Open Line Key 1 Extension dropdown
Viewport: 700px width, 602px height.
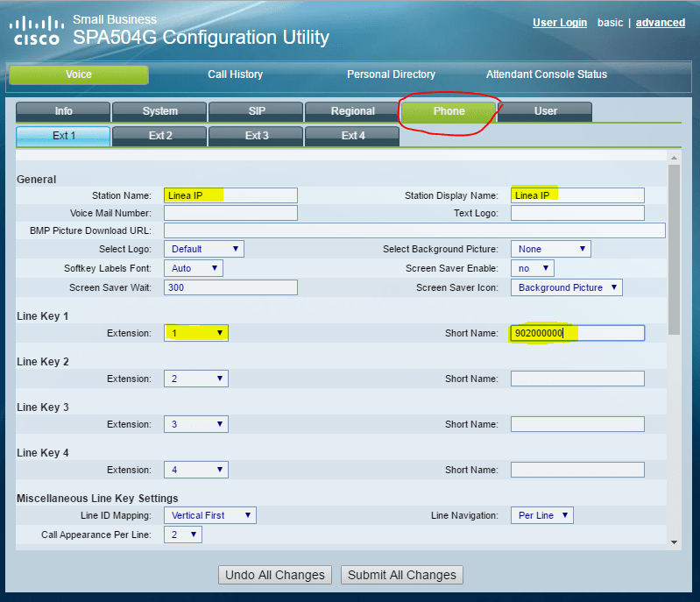pyautogui.click(x=196, y=333)
